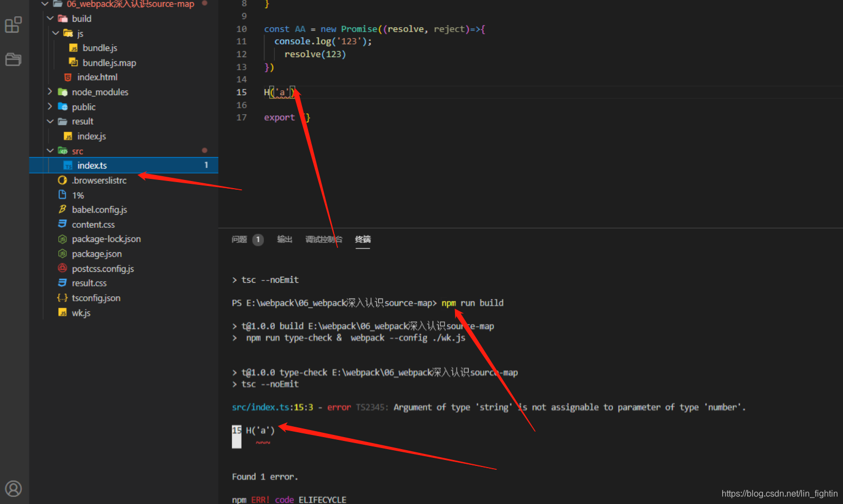Click the postcss.config.js file icon
The height and width of the screenshot is (504, 843).
[63, 268]
